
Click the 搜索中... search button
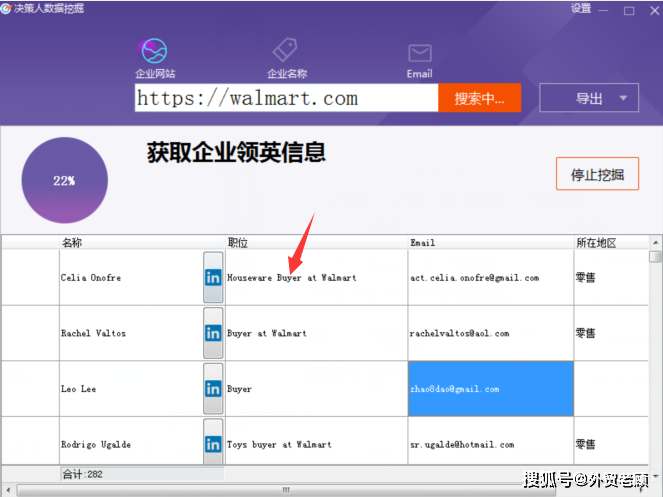pyautogui.click(x=479, y=98)
